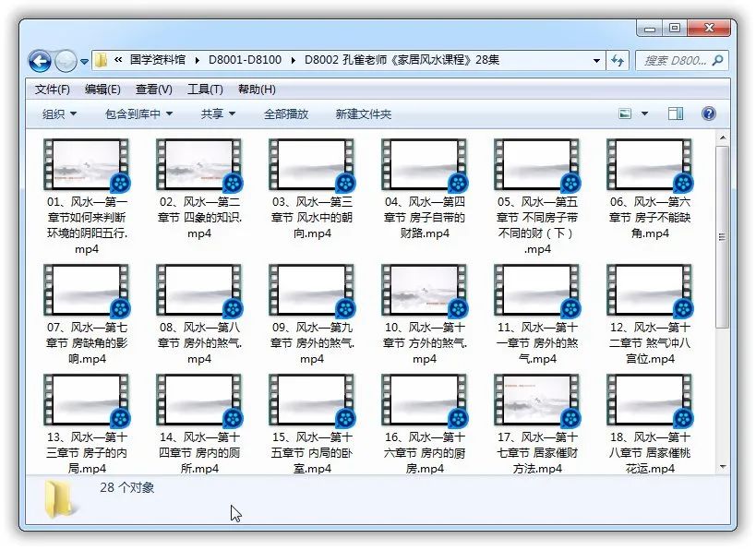
Task: Click the 孔雀老师《家居风水课程》28集 breadcrumb
Action: [402, 60]
